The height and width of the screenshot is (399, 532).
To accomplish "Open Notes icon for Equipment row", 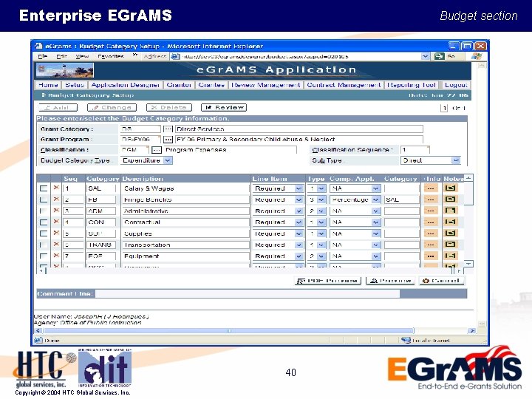I will [x=450, y=256].
